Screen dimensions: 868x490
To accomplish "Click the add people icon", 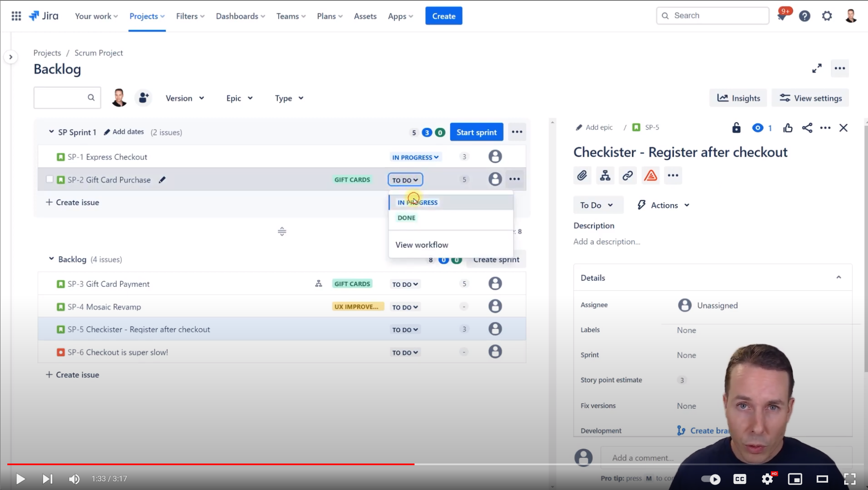I will (x=143, y=98).
